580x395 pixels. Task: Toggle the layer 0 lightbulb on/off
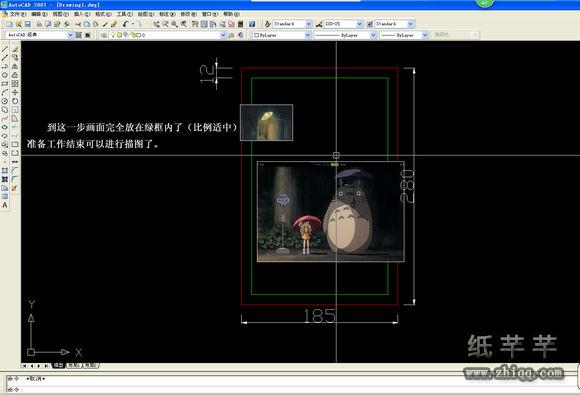(x=114, y=35)
